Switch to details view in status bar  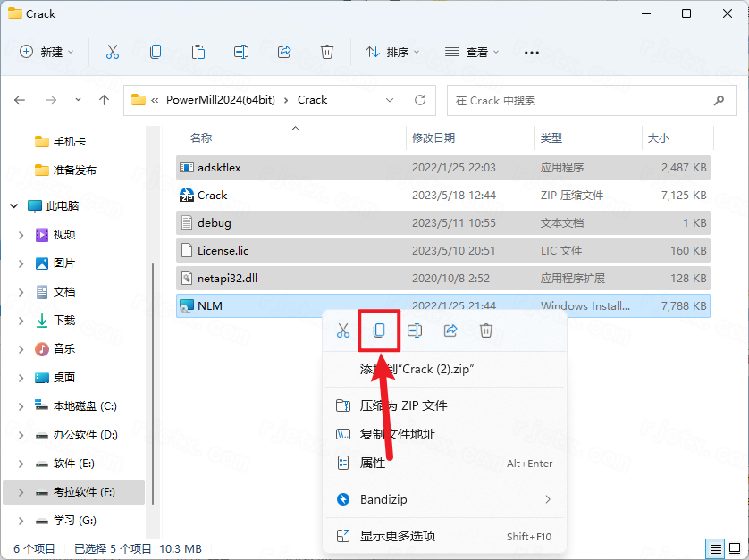[x=716, y=547]
